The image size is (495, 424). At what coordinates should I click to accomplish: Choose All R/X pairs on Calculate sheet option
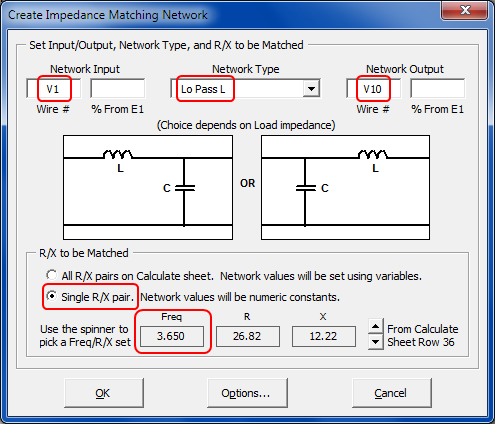click(52, 275)
